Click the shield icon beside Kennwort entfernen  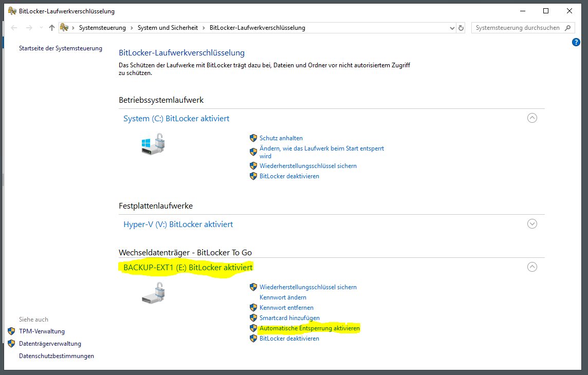[253, 308]
